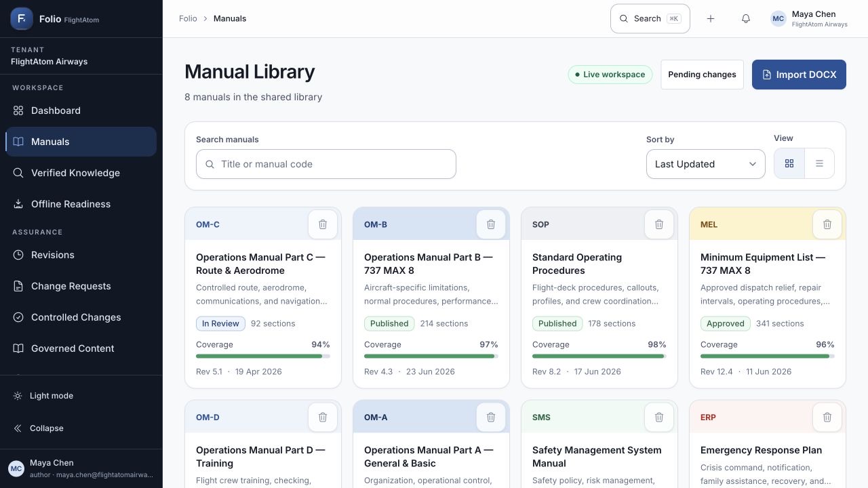
Task: Toggle Light mode
Action: (81, 396)
